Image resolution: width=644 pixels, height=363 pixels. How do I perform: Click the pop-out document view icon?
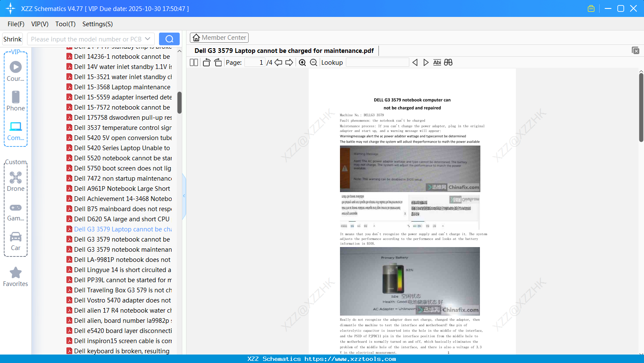(635, 50)
